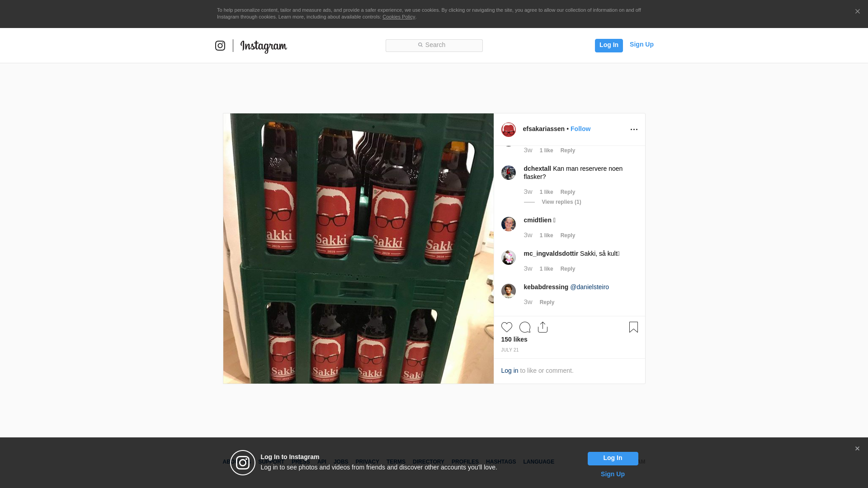Click the JULY 21 post date
Image resolution: width=868 pixels, height=488 pixels.
[510, 350]
